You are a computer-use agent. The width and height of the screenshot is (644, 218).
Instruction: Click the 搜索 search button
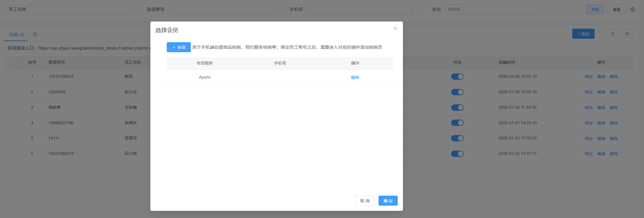click(595, 9)
